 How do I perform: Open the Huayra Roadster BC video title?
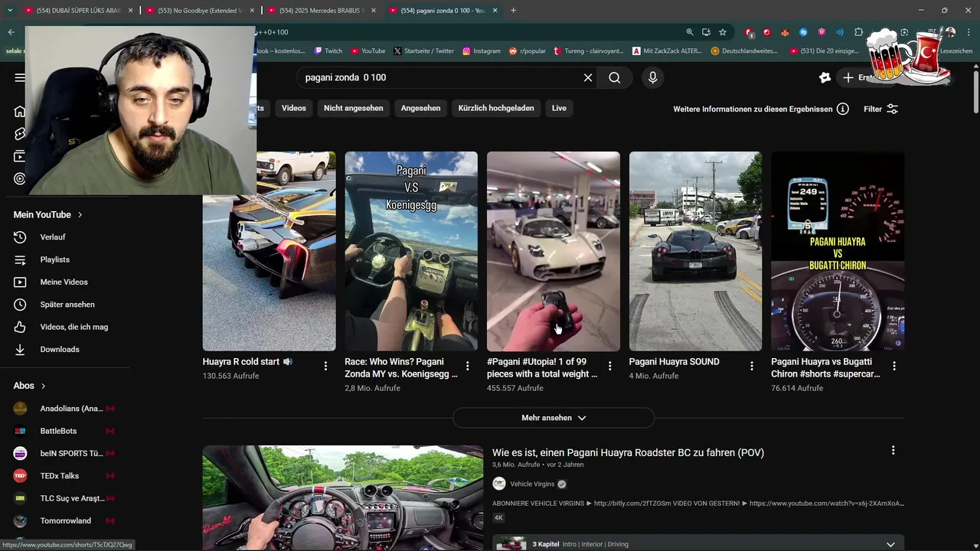coord(628,452)
